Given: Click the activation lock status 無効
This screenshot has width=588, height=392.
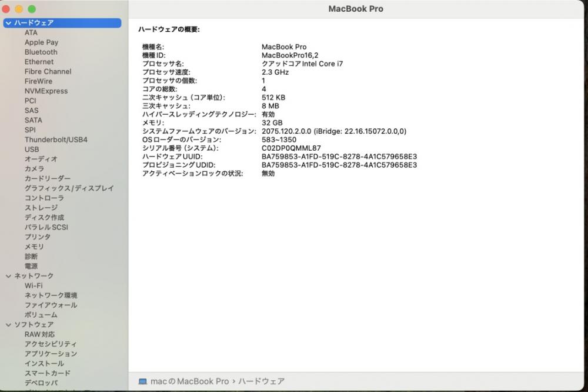Looking at the screenshot, I should pyautogui.click(x=268, y=174).
